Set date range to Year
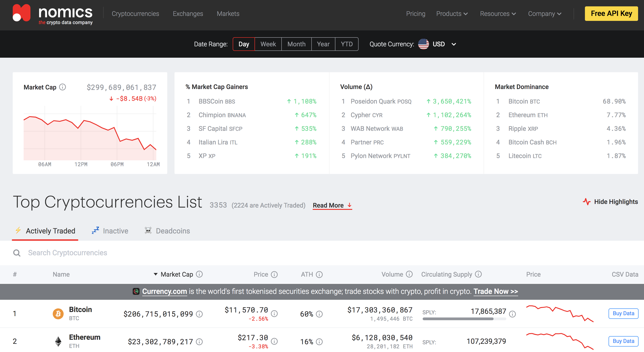 [x=323, y=44]
